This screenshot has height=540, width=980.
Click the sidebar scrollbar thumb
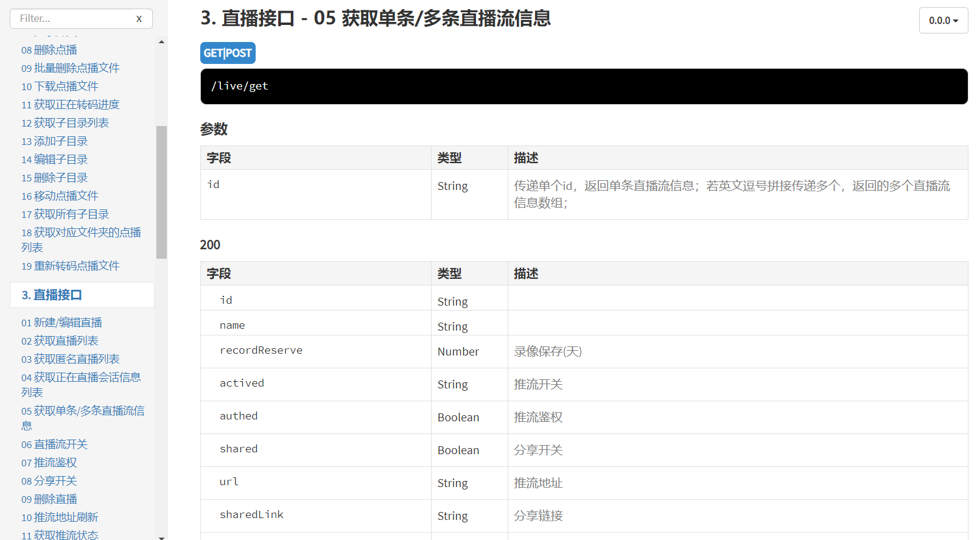pos(161,192)
